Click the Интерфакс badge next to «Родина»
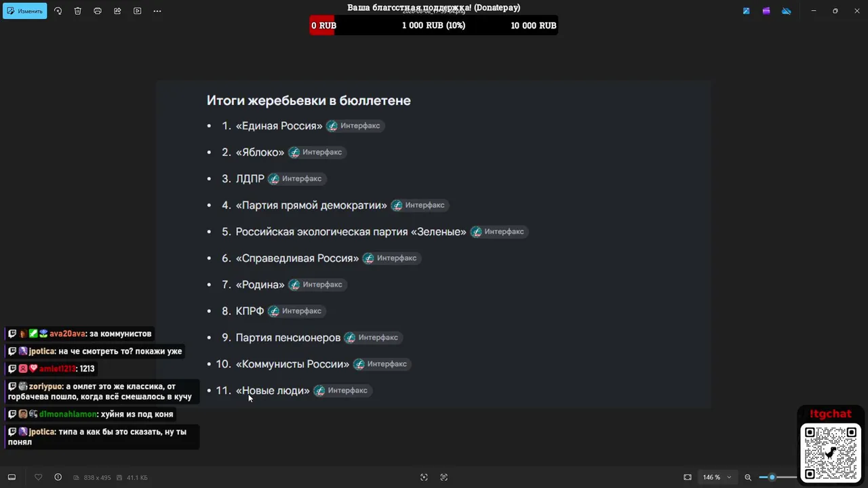Screen dimensions: 868x488 tap(317, 284)
